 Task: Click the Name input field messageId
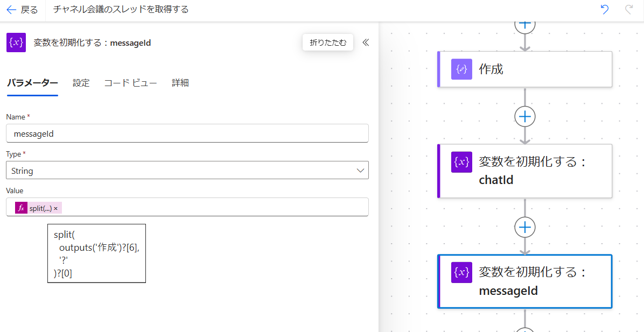[x=187, y=133]
